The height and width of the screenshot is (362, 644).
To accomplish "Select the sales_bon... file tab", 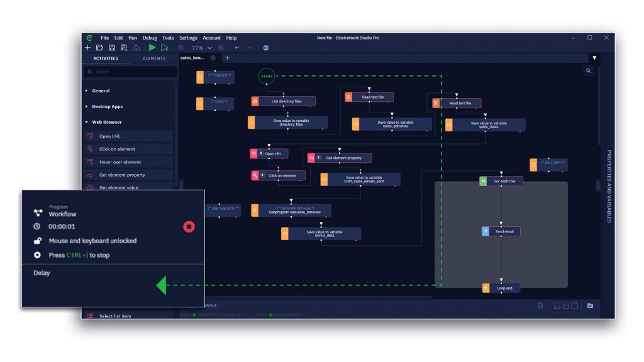I will coord(192,58).
